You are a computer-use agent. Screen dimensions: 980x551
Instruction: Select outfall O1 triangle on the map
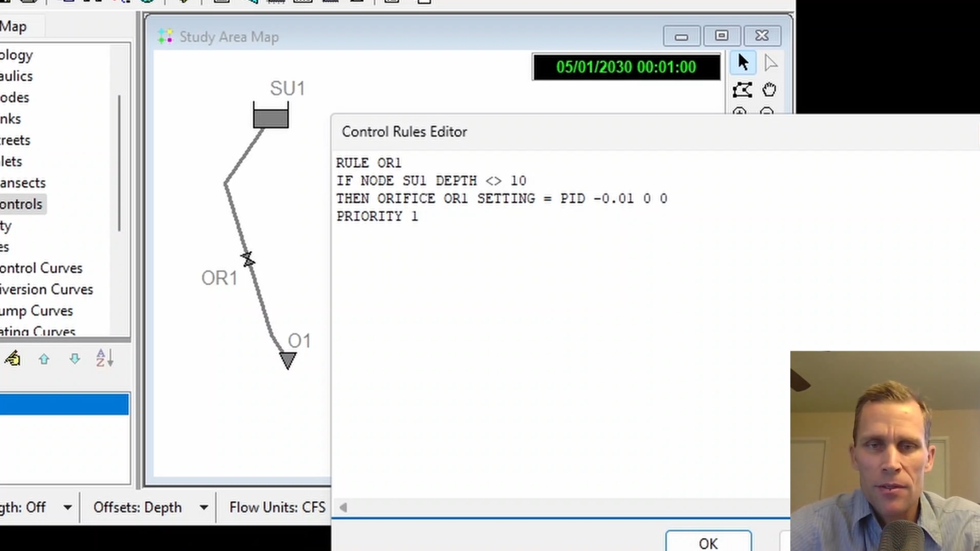[x=288, y=360]
